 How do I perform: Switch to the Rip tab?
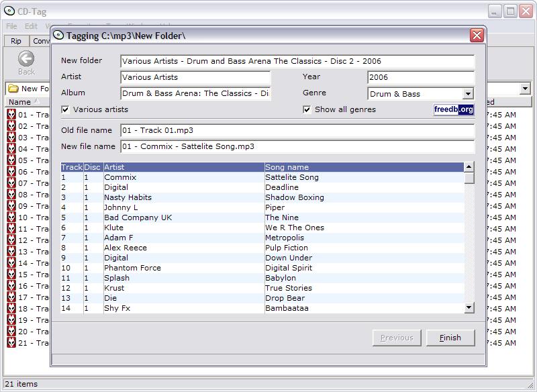(16, 41)
